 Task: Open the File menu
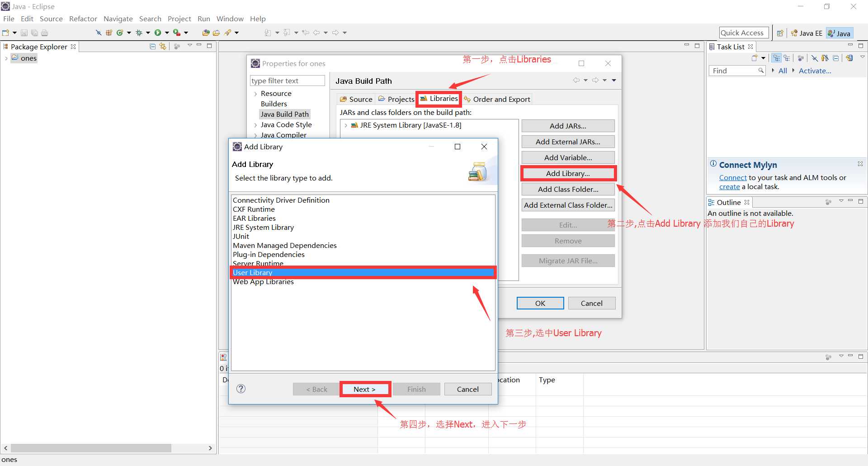click(9, 19)
